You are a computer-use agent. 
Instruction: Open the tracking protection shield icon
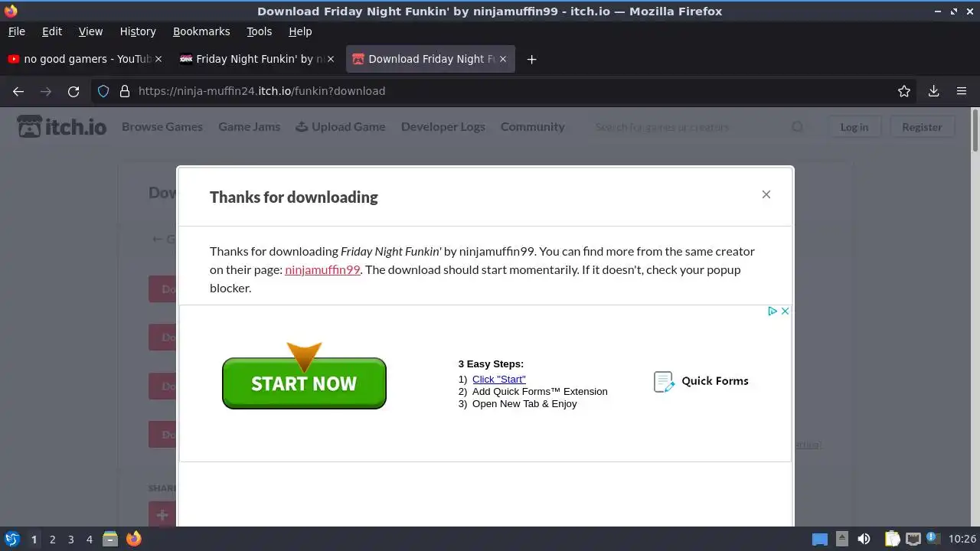click(x=103, y=91)
